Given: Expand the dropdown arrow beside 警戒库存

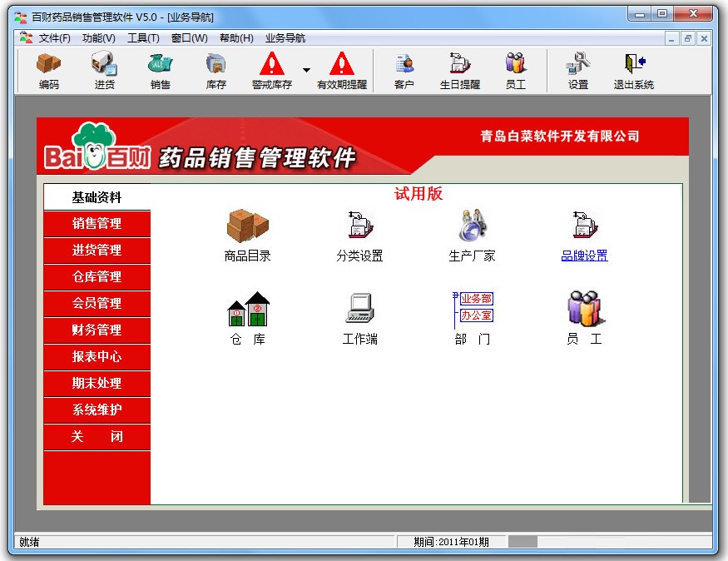Looking at the screenshot, I should coord(306,70).
